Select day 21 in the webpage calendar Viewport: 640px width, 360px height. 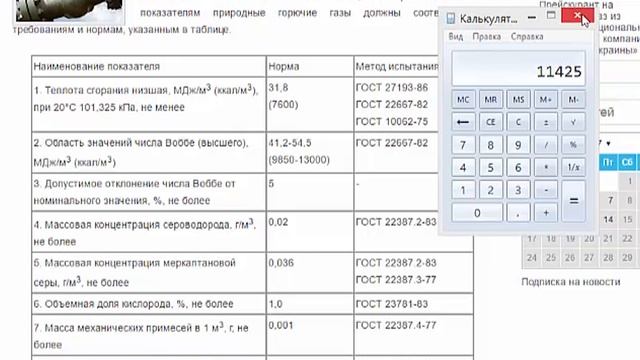(x=608, y=238)
